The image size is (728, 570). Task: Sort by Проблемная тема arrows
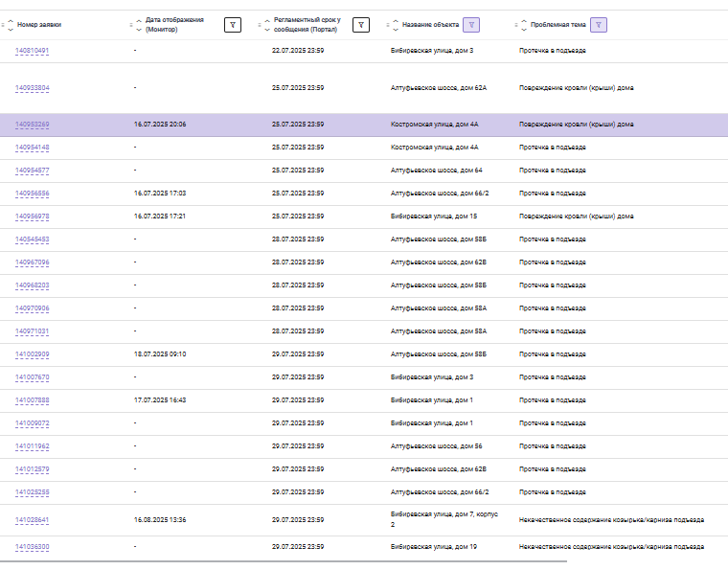click(x=524, y=25)
